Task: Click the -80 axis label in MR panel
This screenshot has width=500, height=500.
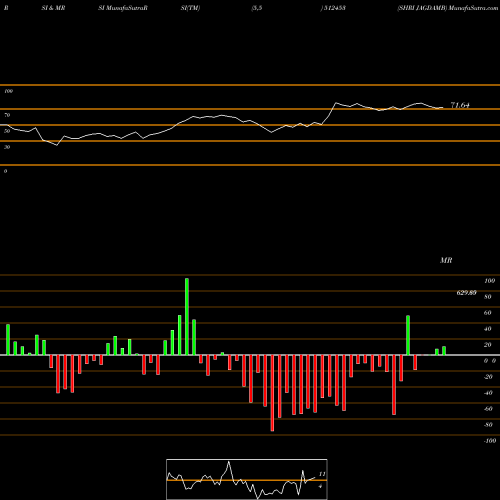Action: coord(488,425)
